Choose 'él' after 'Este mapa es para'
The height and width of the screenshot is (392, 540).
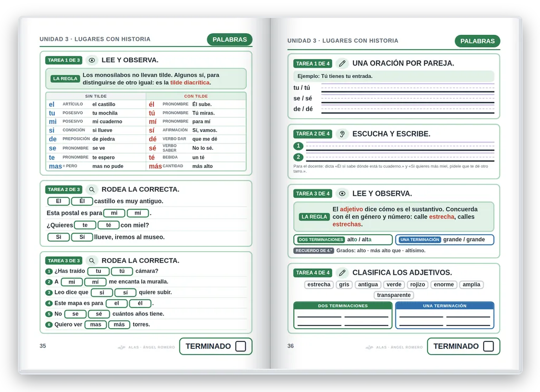(140, 303)
